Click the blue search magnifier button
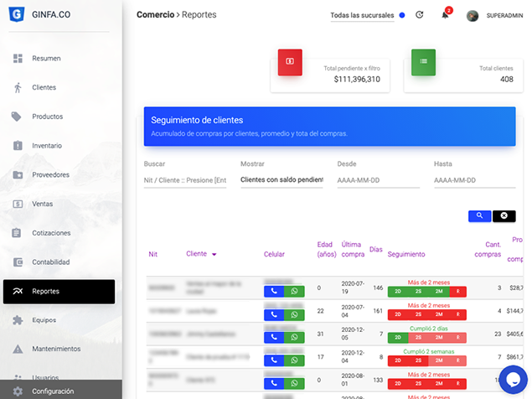Screen dimensions: 532x399 tap(479, 215)
